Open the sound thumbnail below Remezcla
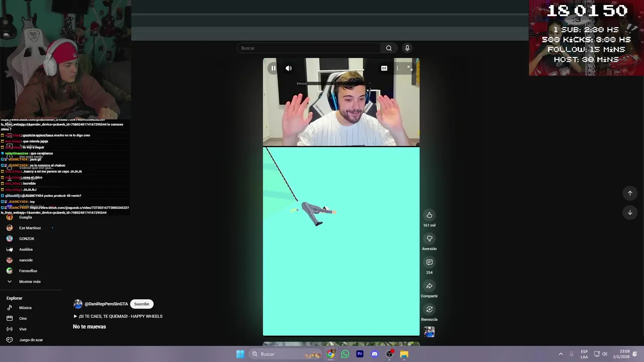This screenshot has width=644, height=362. click(x=429, y=332)
